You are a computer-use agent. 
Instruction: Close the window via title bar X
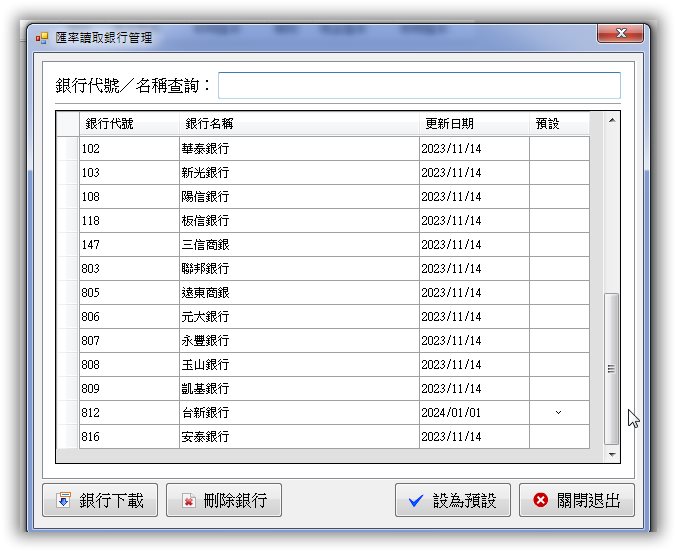620,33
